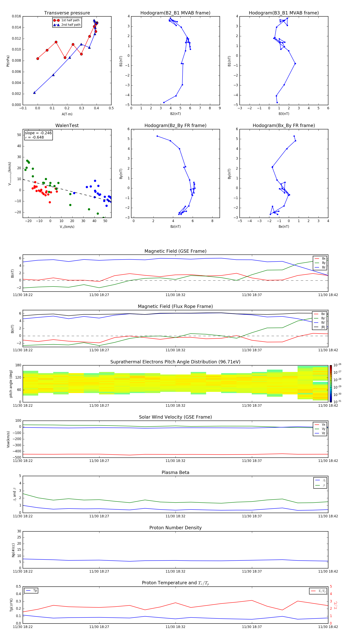Click the 'Transverse pressure' plot title
This screenshot has height=644, width=351.
click(x=67, y=13)
